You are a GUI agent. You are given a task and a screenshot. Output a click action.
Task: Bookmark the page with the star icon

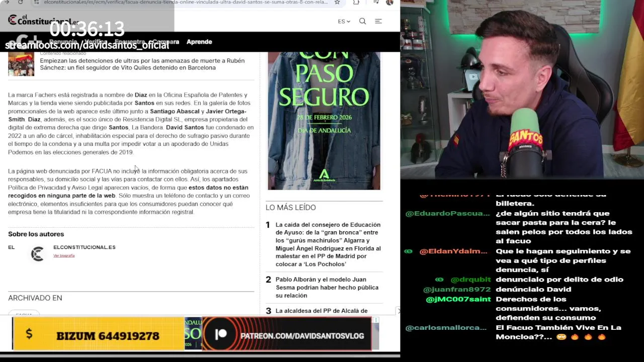pos(337,2)
